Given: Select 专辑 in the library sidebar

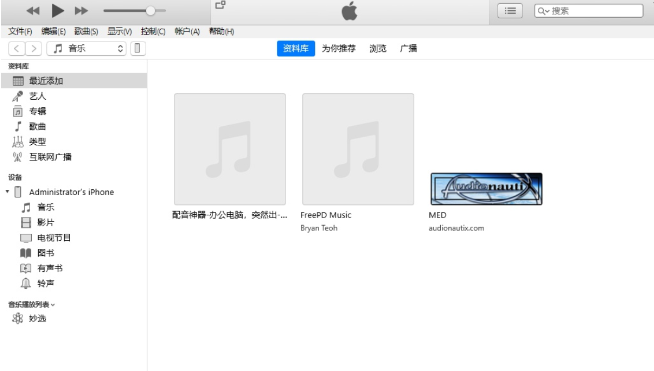Looking at the screenshot, I should click(38, 111).
